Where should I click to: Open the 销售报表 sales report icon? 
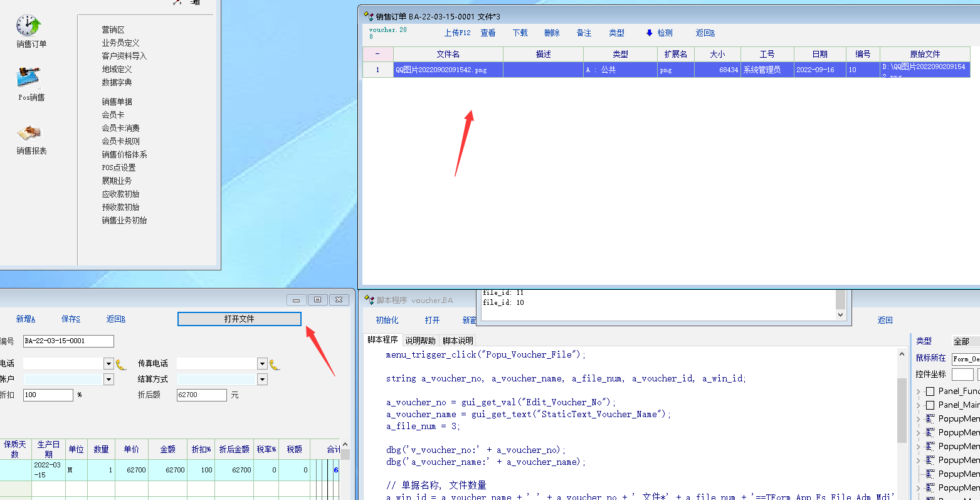[29, 132]
